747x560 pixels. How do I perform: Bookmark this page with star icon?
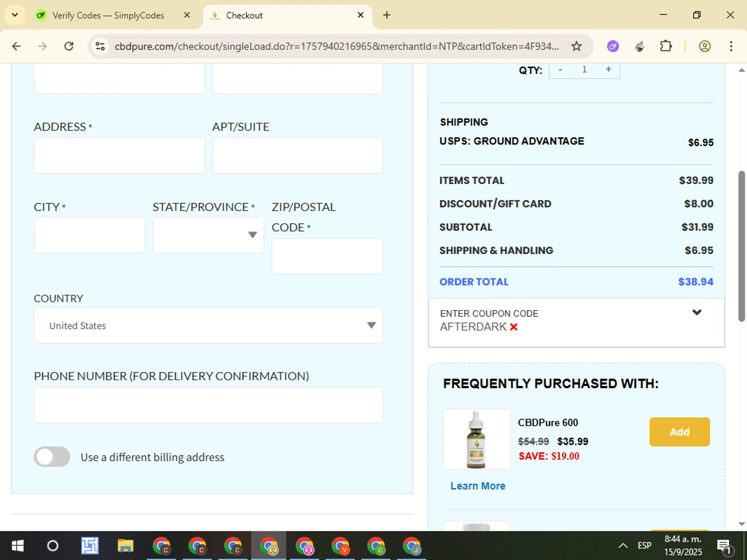pos(576,46)
